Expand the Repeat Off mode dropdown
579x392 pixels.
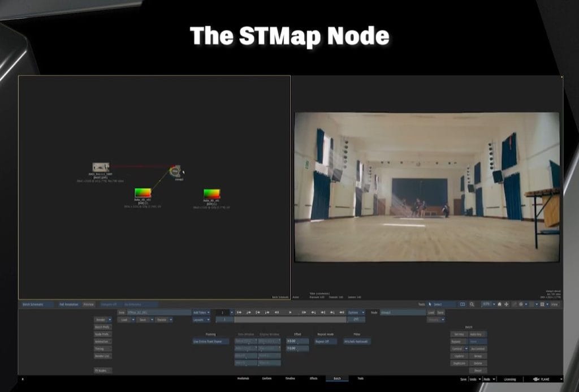[x=326, y=342]
